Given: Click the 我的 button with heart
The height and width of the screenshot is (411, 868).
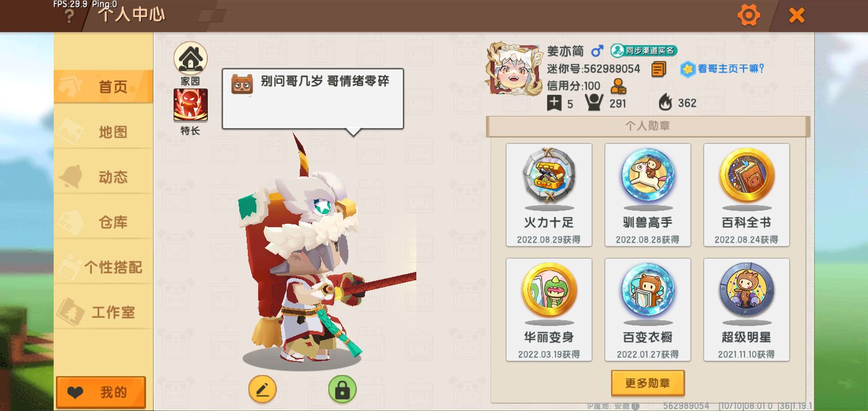Looking at the screenshot, I should (x=101, y=392).
